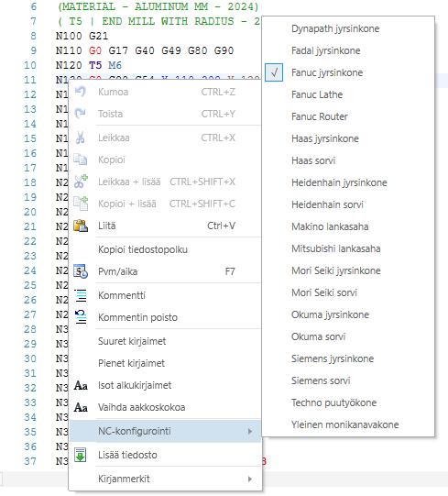
Task: Choose Lisää tiedosto menu entry
Action: (x=165, y=455)
